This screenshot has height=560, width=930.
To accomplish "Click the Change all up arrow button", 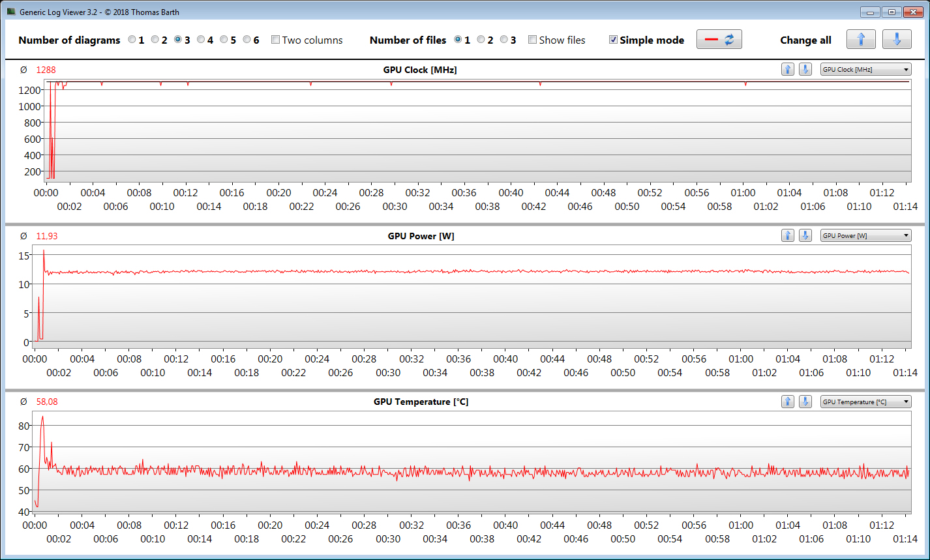I will 861,40.
